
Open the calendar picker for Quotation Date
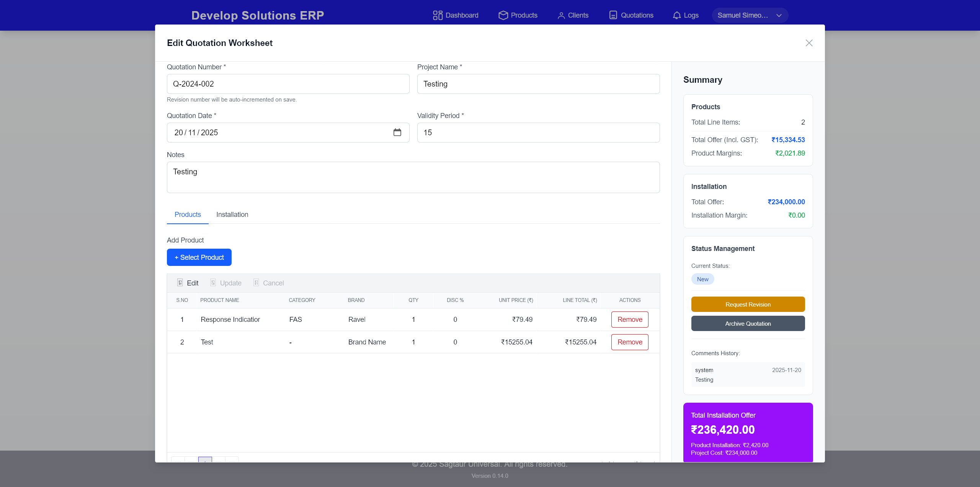click(x=397, y=132)
